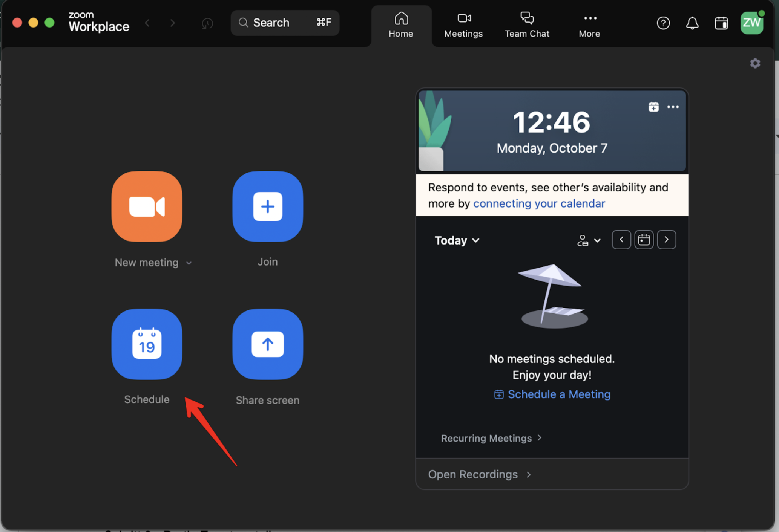Open the settings gear icon
Screen dimensions: 779x532
(755, 63)
